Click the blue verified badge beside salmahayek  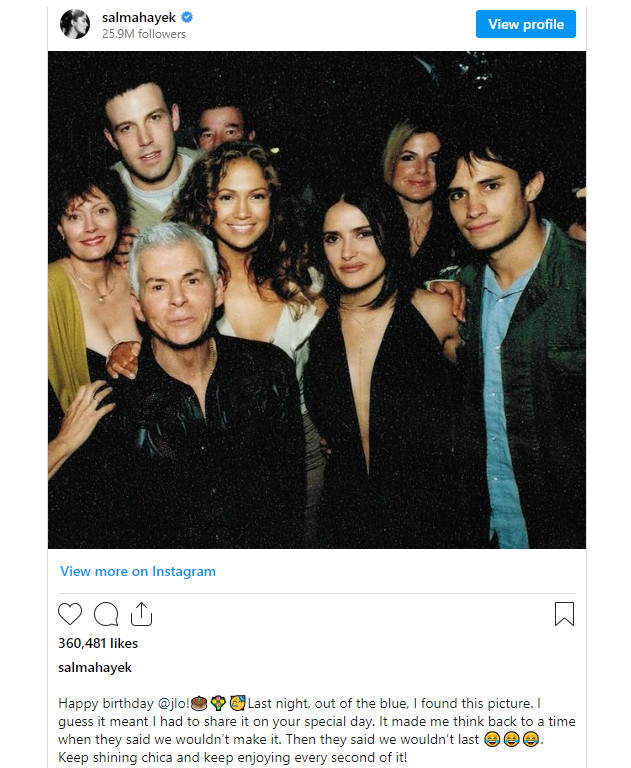pyautogui.click(x=187, y=17)
